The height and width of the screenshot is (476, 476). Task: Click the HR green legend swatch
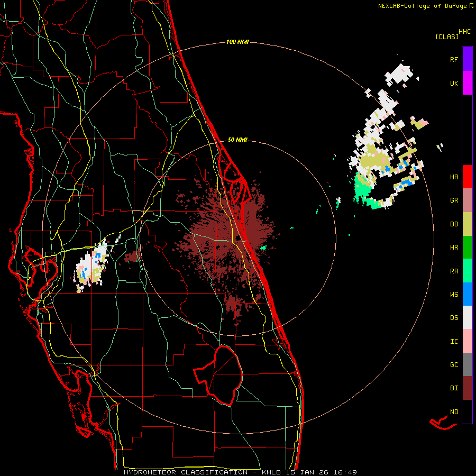tap(467, 248)
